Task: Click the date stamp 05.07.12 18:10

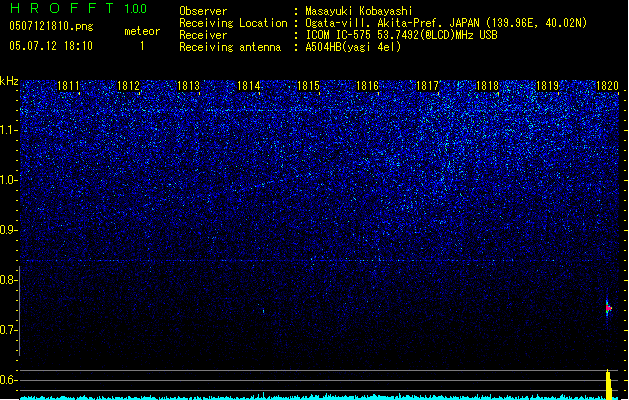Action: pos(51,46)
